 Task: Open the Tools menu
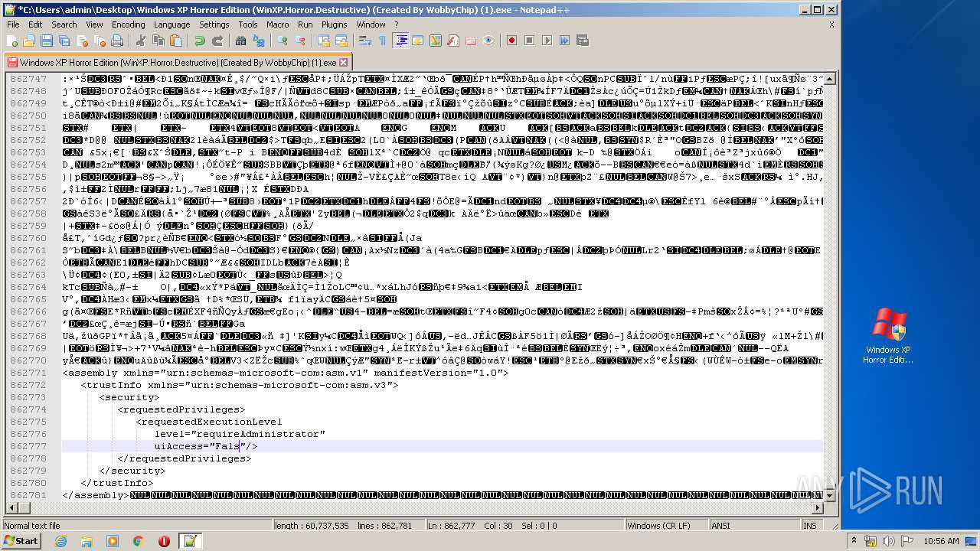pyautogui.click(x=248, y=24)
